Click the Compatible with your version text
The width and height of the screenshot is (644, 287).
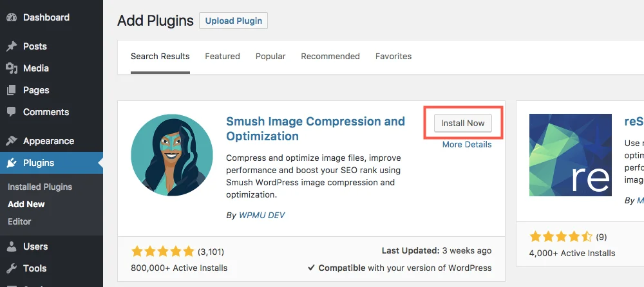click(x=400, y=268)
